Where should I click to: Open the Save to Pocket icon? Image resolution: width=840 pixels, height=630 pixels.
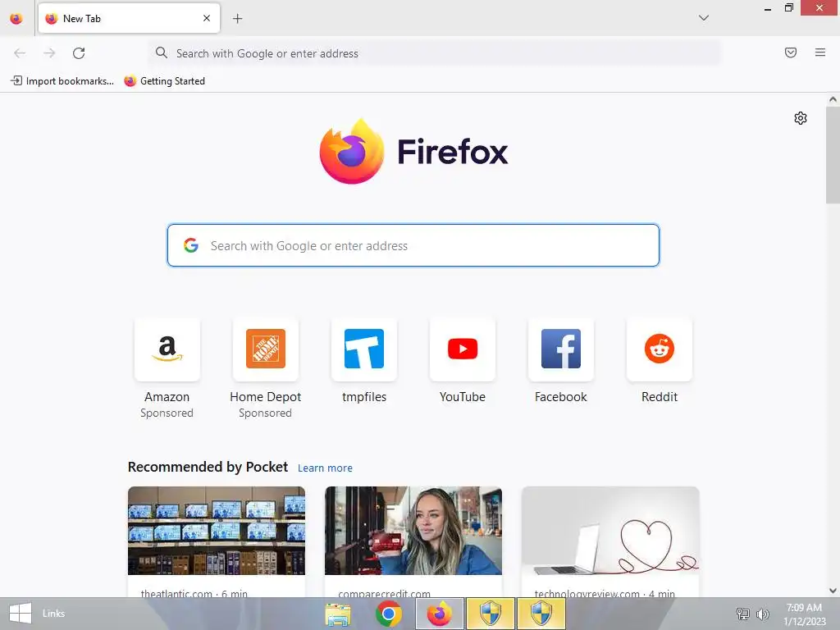(791, 52)
